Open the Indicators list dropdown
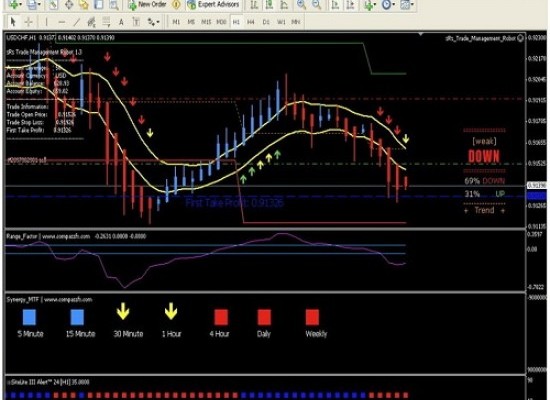Image resolution: width=550 pixels, height=400 pixels. click(369, 5)
